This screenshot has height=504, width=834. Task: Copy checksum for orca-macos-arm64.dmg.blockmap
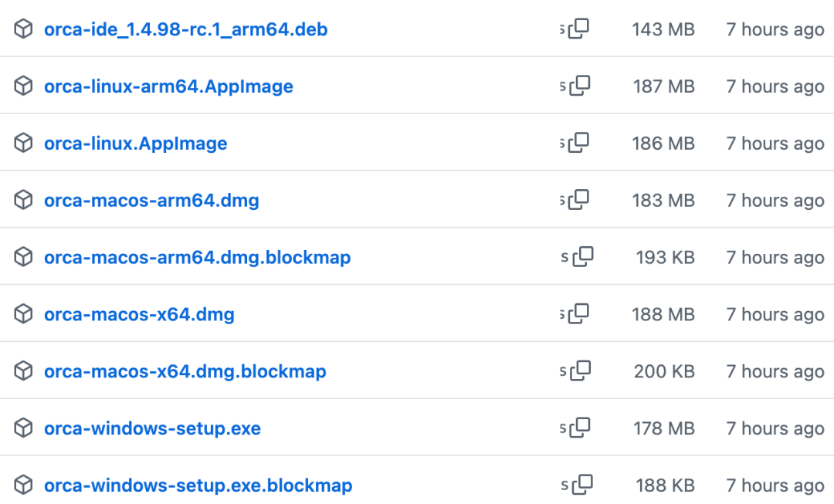(583, 257)
